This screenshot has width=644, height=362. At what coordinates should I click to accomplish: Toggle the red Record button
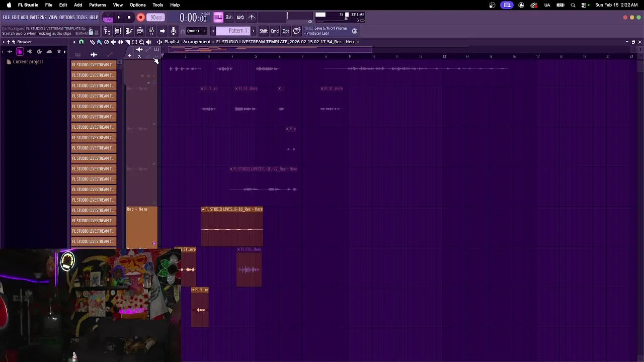[x=141, y=17]
